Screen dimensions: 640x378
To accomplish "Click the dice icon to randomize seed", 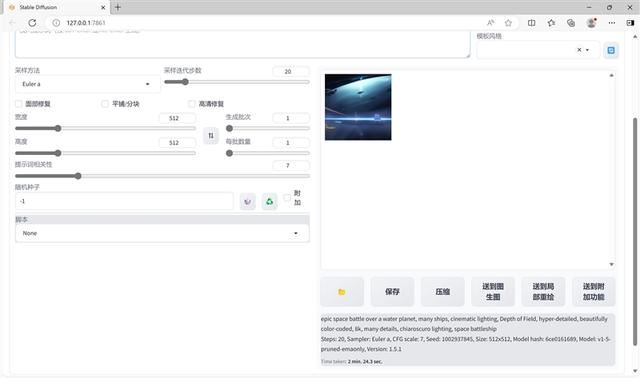I will point(247,201).
